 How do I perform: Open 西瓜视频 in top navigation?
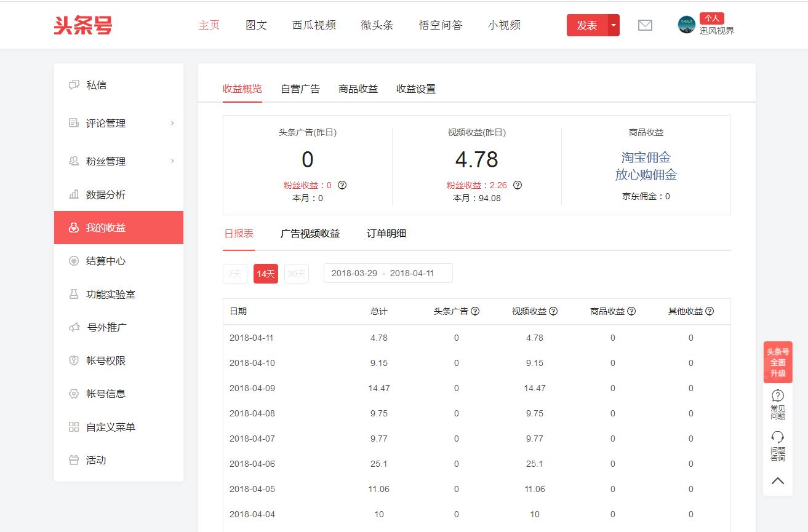pyautogui.click(x=314, y=25)
